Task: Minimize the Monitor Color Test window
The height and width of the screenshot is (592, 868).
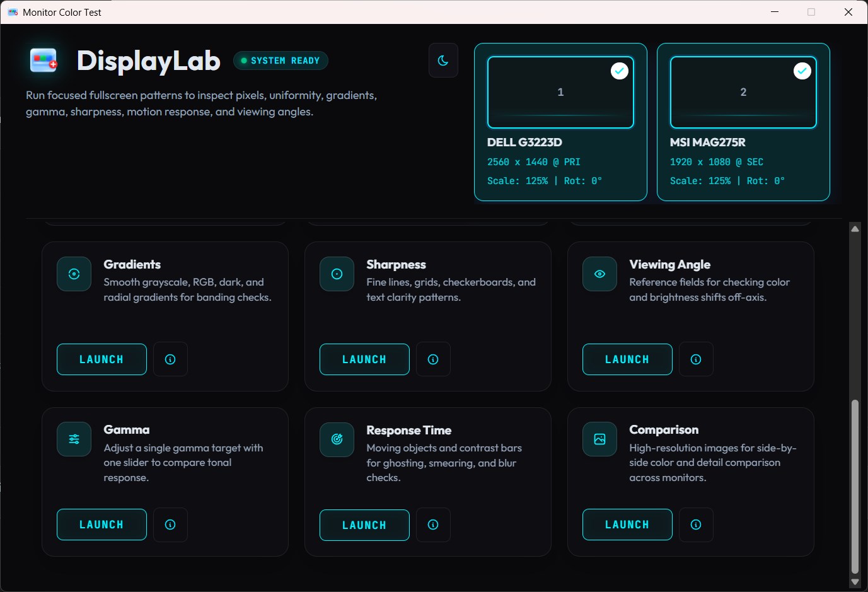Action: tap(775, 12)
